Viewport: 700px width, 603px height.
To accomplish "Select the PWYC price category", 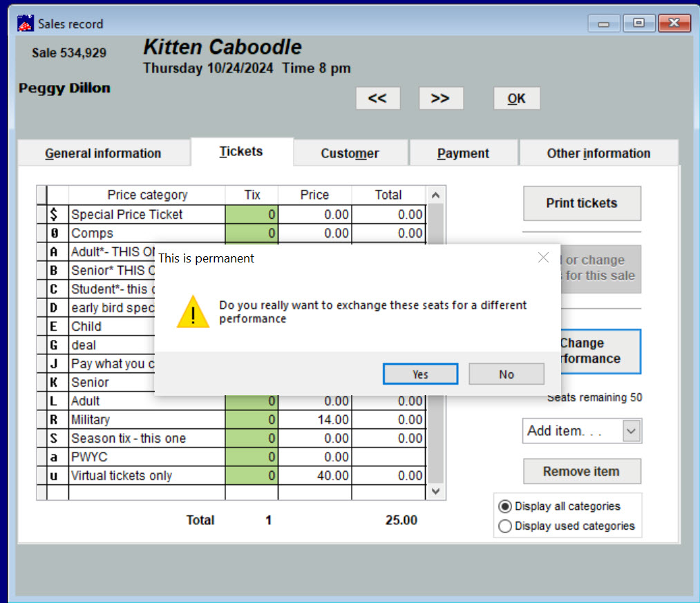I will pyautogui.click(x=147, y=457).
